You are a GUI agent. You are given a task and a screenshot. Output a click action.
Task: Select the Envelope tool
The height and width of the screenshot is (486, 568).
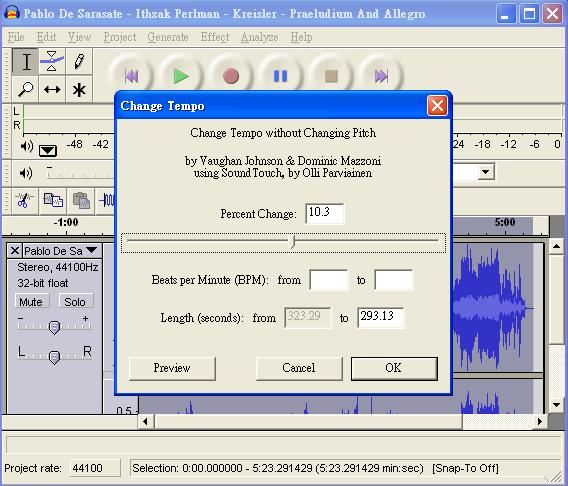(x=52, y=61)
